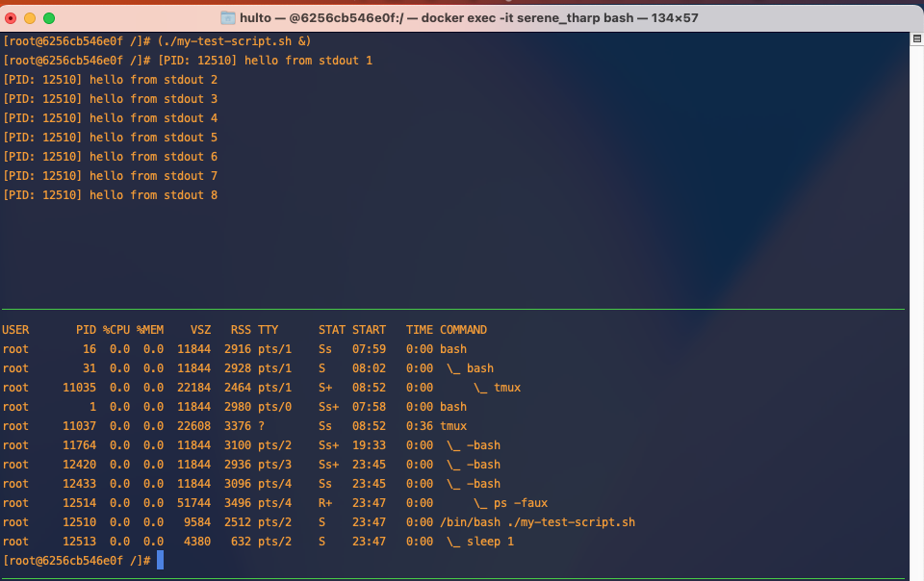Screen dimensions: 924x581
Task: Zoom the window with green button
Action: click(49, 18)
